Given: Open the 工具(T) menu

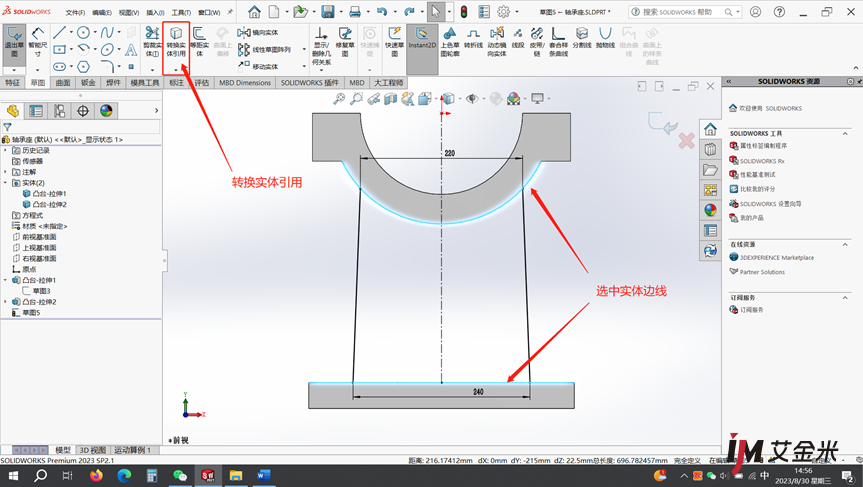Looking at the screenshot, I should pos(181,12).
